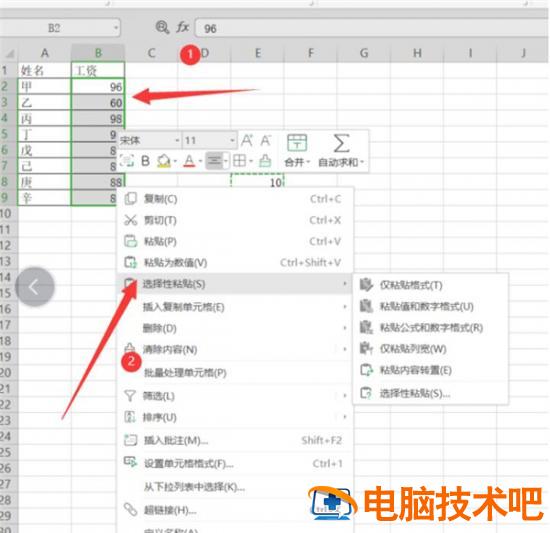Image resolution: width=550 pixels, height=533 pixels.
Task: Open the insert function fx button
Action: 182,27
